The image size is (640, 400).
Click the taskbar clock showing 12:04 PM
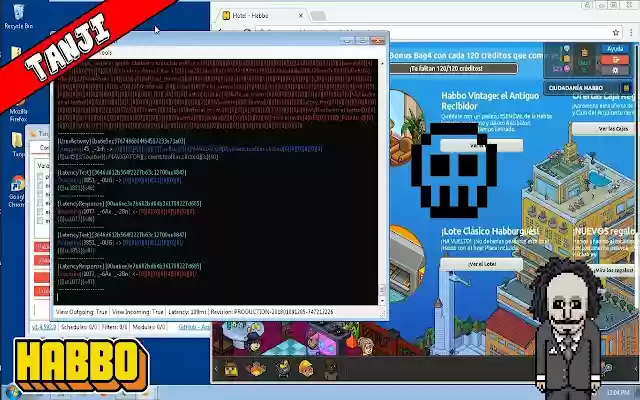[617, 393]
